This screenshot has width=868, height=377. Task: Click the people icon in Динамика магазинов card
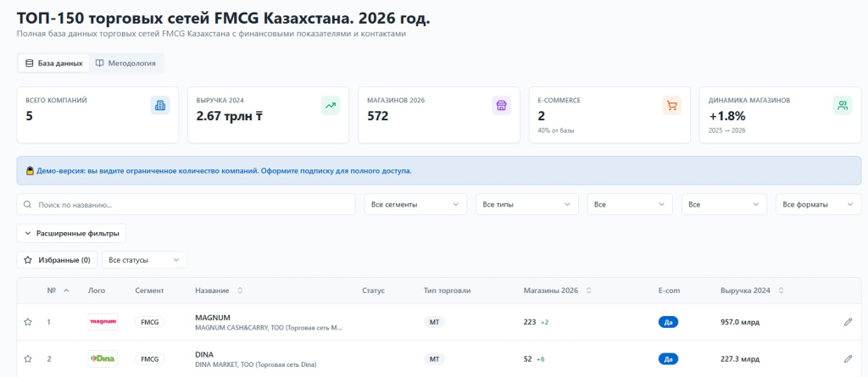tap(842, 106)
